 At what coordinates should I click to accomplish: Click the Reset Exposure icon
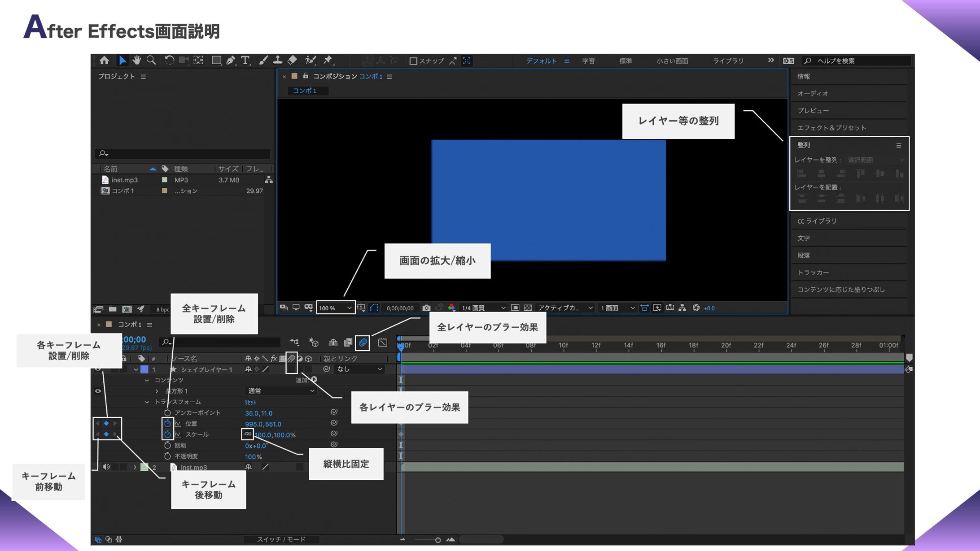696,308
